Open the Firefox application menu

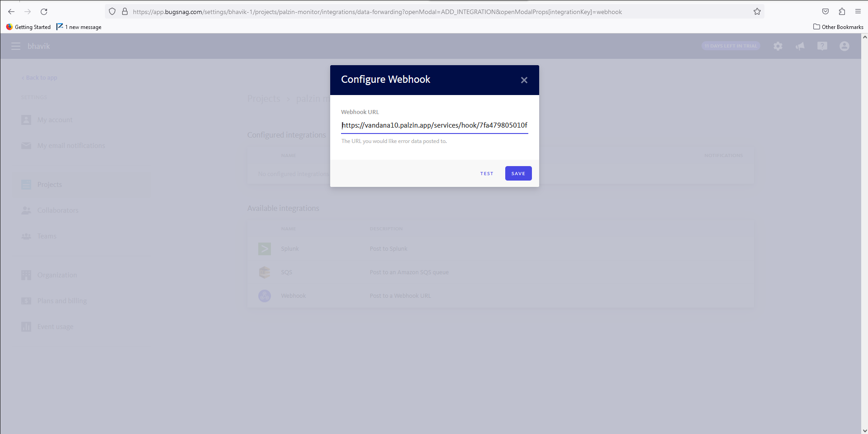pyautogui.click(x=858, y=12)
